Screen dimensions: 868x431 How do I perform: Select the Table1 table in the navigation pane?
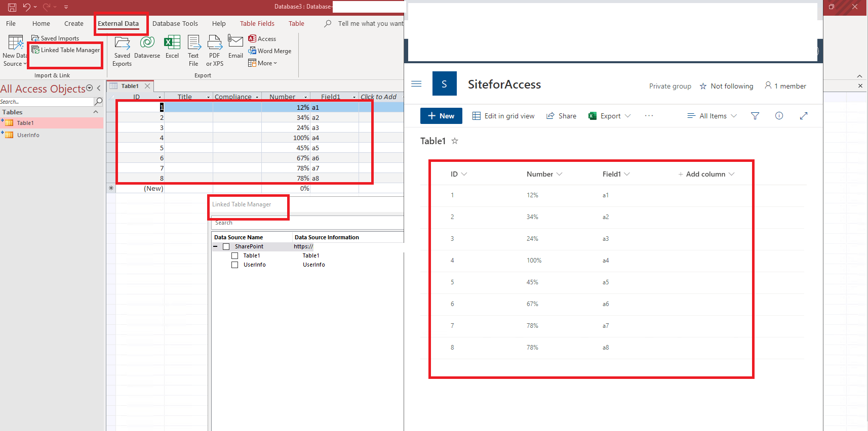pyautogui.click(x=52, y=123)
